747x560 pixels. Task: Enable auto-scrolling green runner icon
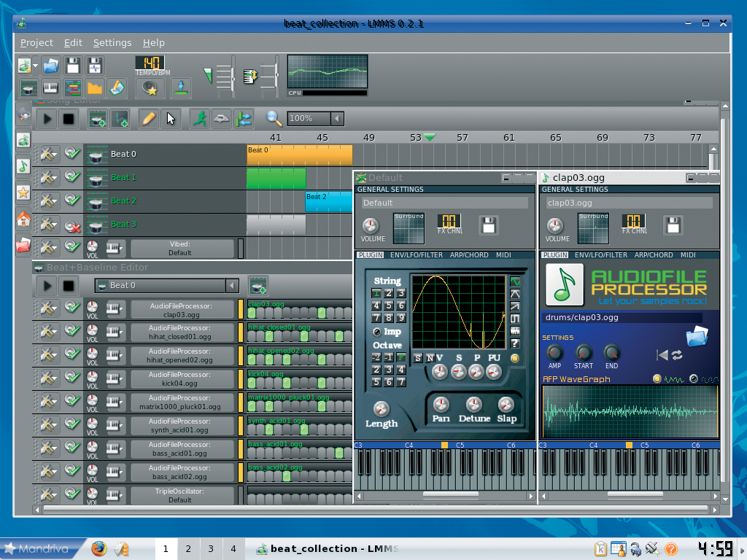point(200,119)
